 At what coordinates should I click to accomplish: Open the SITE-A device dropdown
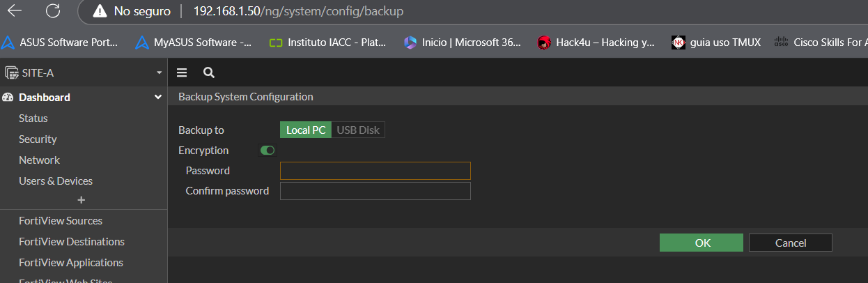pyautogui.click(x=159, y=72)
